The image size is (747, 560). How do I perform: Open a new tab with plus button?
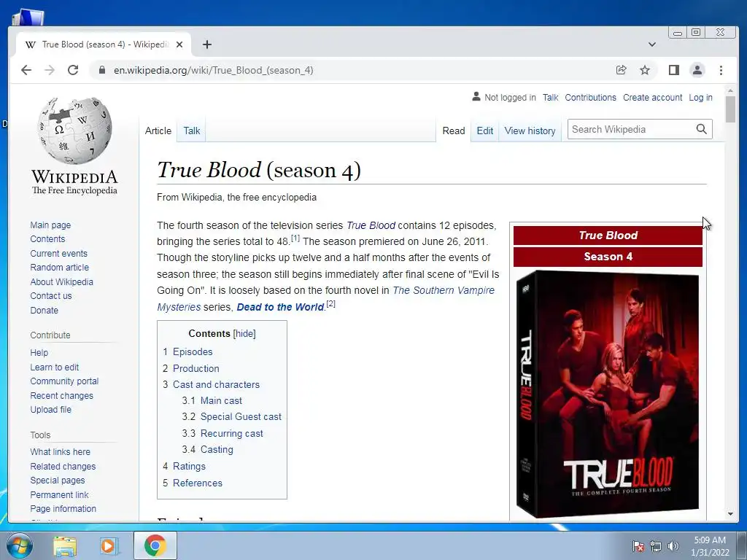[x=206, y=44]
